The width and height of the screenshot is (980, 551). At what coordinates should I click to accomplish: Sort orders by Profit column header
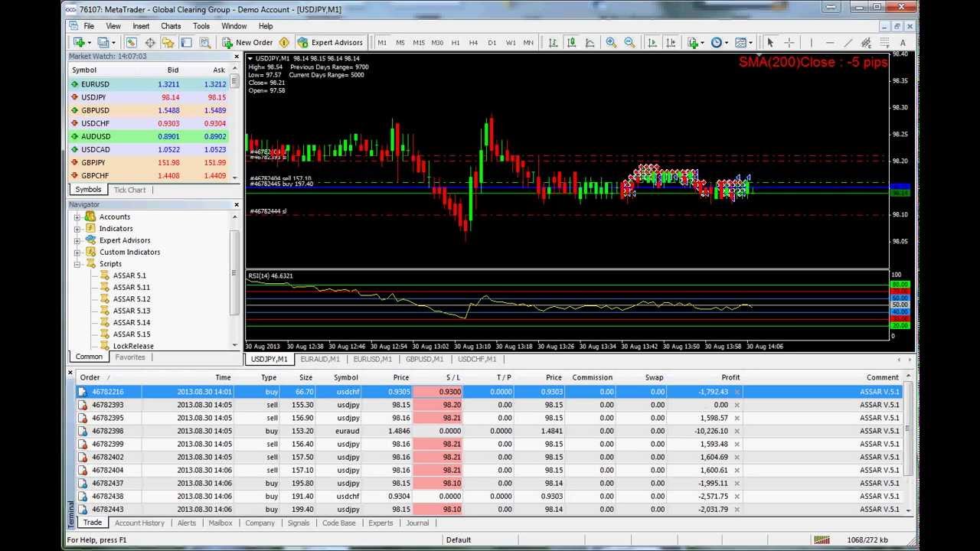730,377
